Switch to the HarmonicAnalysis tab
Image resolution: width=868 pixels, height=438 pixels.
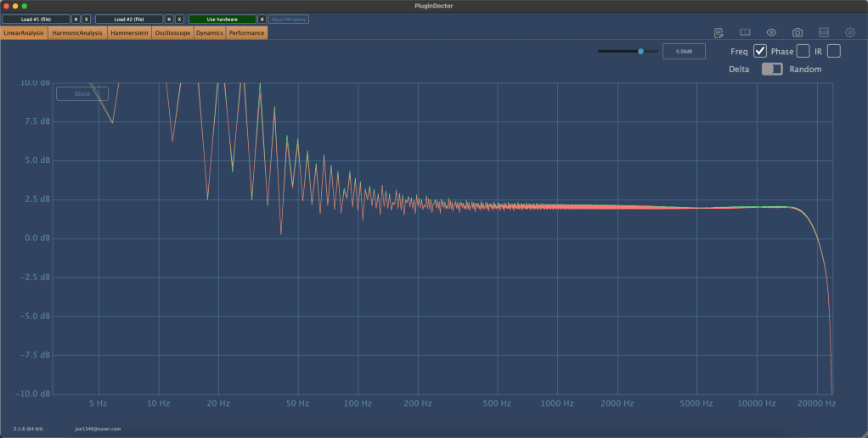(77, 33)
